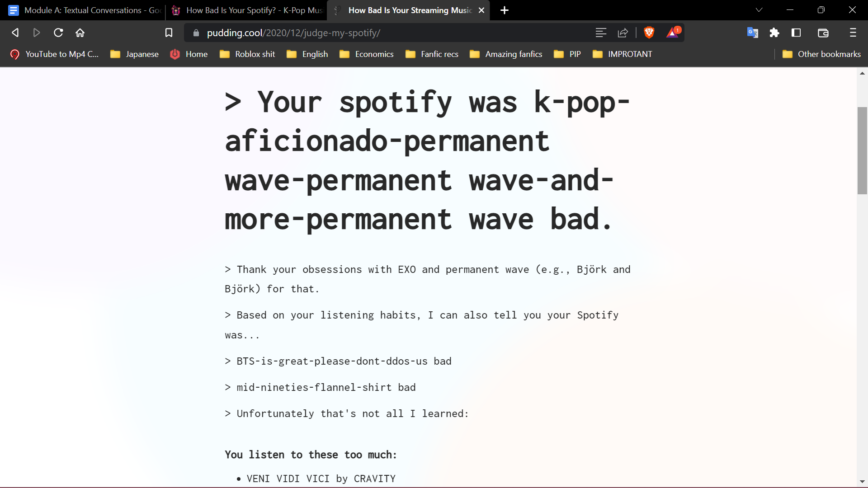Open the tab search dropdown arrow
The width and height of the screenshot is (868, 488).
pos(759,10)
